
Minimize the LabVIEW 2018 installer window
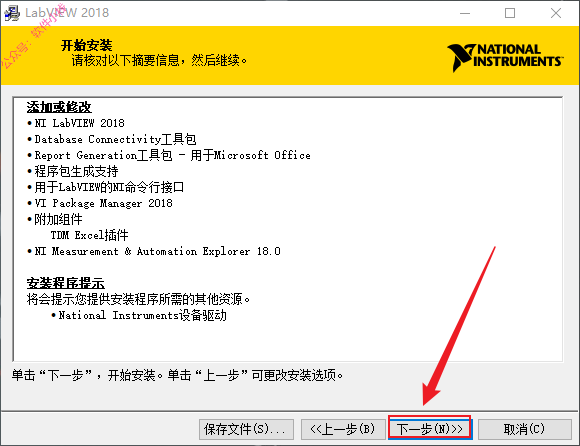click(x=465, y=13)
